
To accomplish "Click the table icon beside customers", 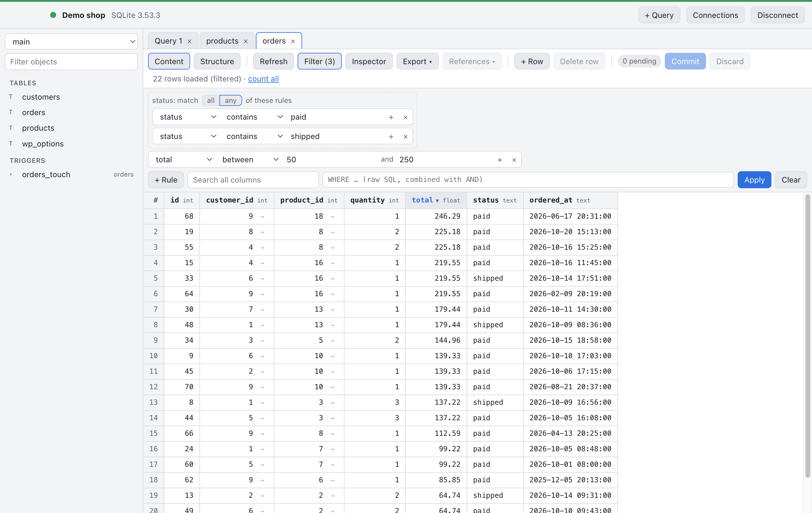I will click(x=11, y=97).
